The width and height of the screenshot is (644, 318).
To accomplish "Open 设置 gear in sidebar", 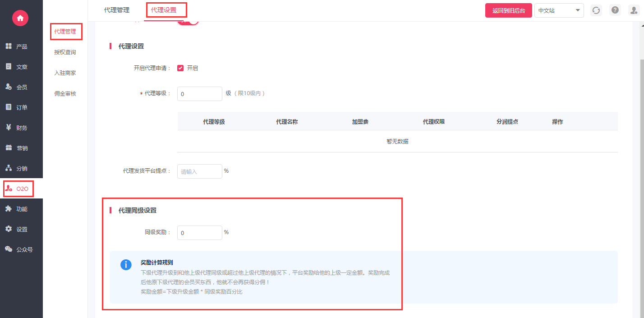I will pyautogui.click(x=21, y=229).
